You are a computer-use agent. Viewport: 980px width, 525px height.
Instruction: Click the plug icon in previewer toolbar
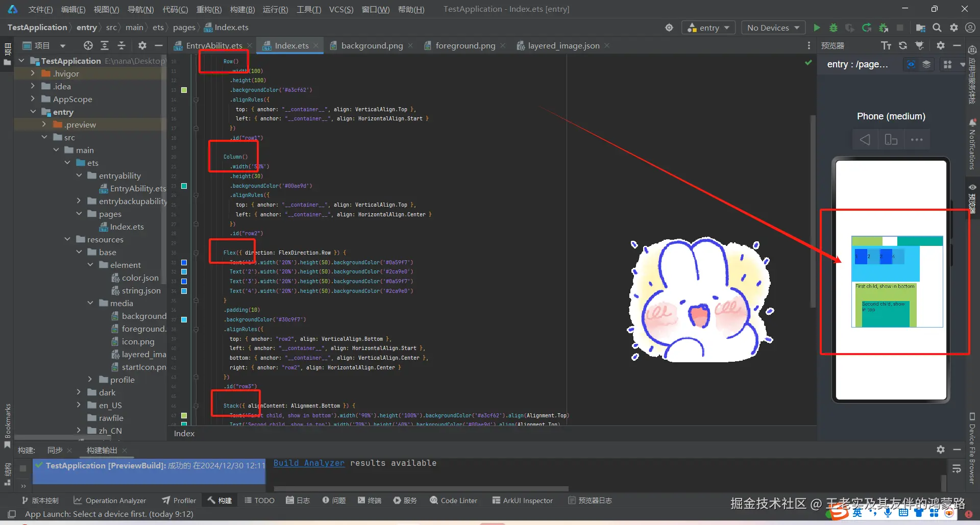tap(920, 45)
